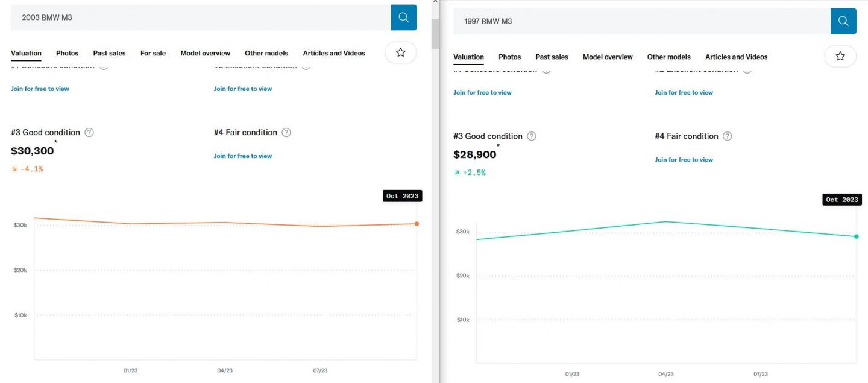Open Past sales tab in 1997 BMW M3 page
Viewport: 868px width, 383px height.
(x=552, y=57)
